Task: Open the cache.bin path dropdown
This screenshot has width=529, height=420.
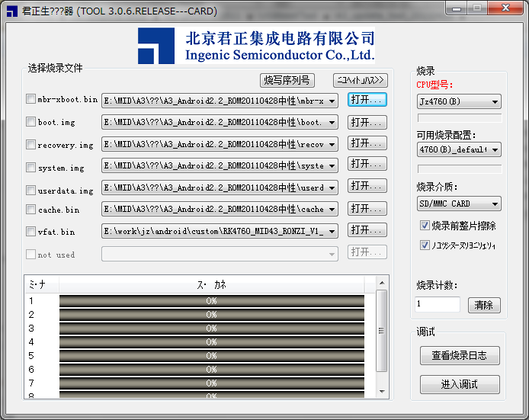Action: [332, 209]
